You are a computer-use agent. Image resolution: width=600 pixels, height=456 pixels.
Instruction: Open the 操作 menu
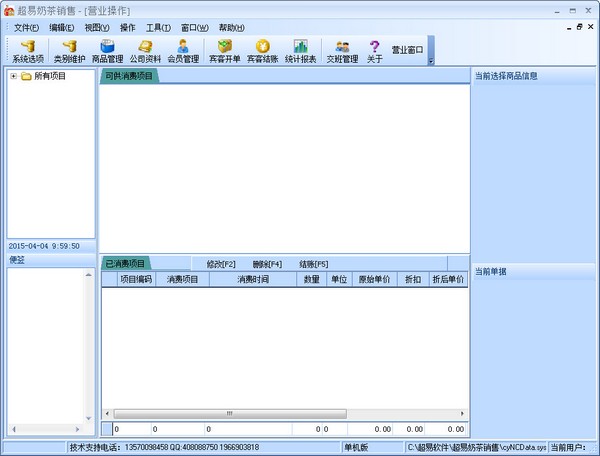coord(127,28)
